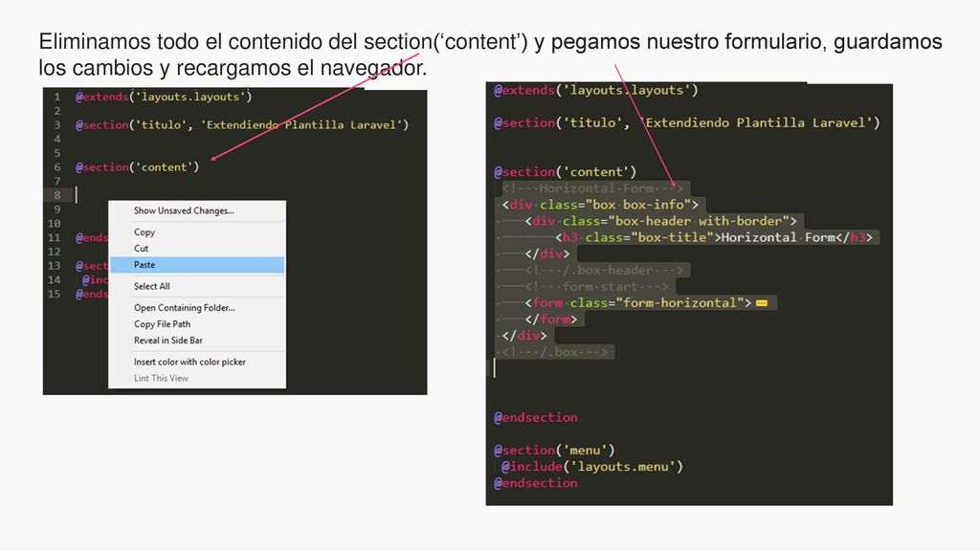Click @extends line in right editor
The width and height of the screenshot is (980, 551).
tap(595, 90)
